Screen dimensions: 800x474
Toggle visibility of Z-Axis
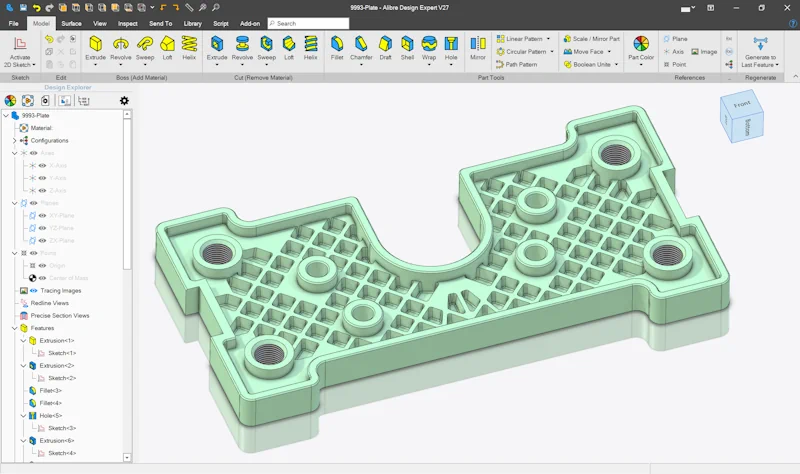[x=42, y=190]
